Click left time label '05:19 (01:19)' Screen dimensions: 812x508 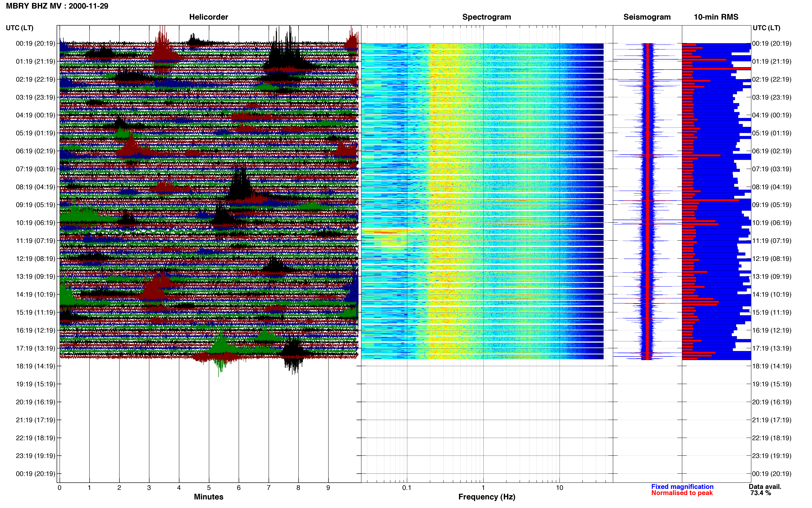[36, 133]
